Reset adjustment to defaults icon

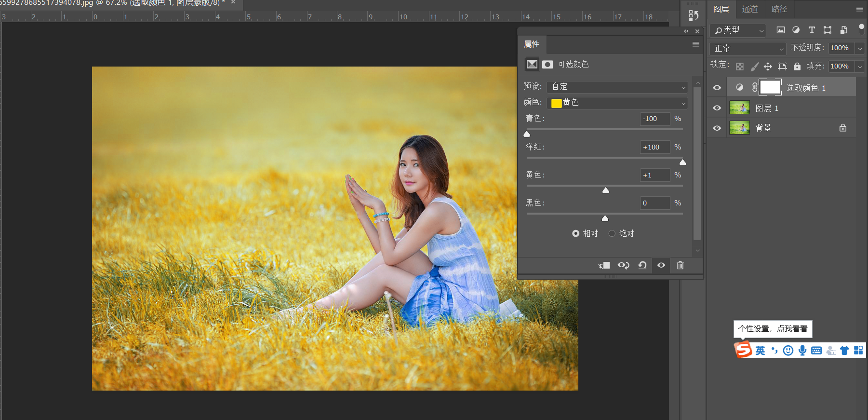[642, 265]
